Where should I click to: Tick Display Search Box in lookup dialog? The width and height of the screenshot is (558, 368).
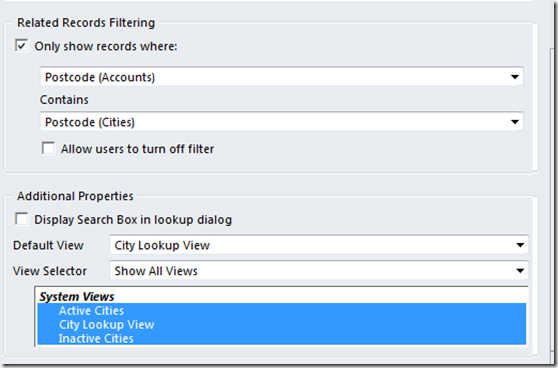21,219
